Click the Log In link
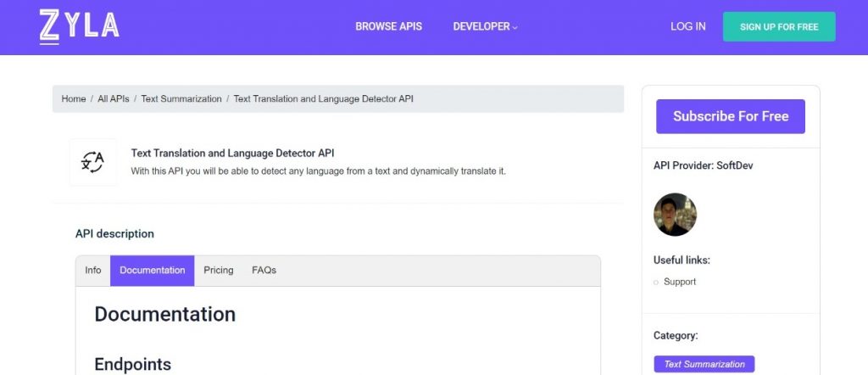868x375 pixels. [688, 26]
